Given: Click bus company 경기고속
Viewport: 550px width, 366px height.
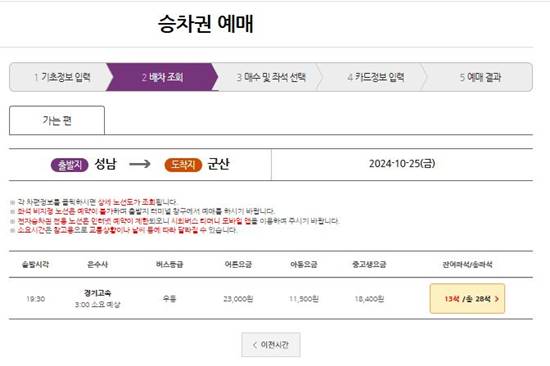Looking at the screenshot, I should point(98,293).
